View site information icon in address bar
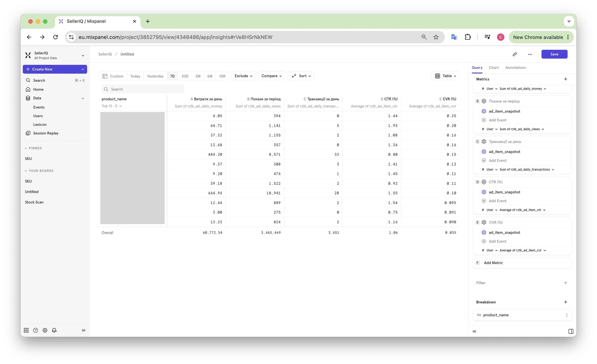 click(71, 37)
